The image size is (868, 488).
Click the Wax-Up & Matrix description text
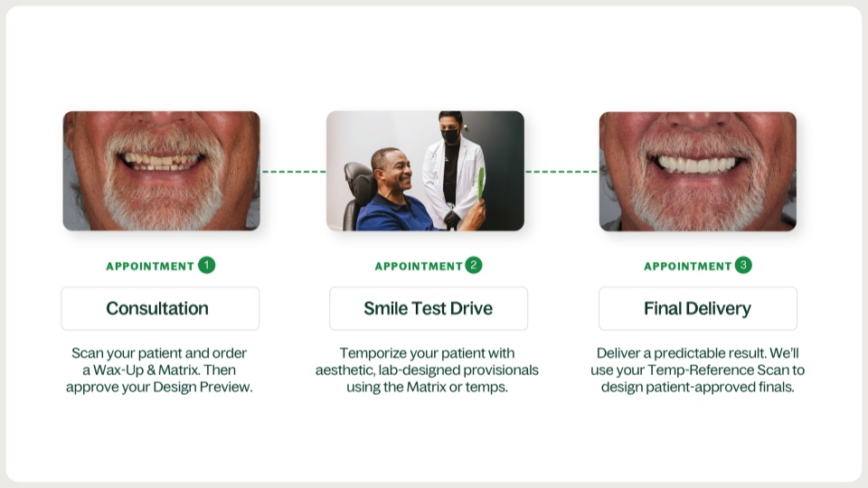tap(159, 371)
